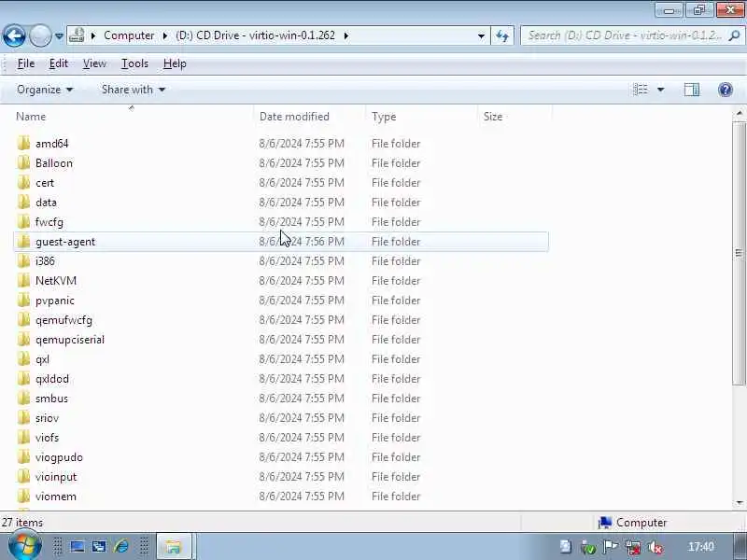The image size is (747, 560).
Task: Expand the arrow after Computer in address bar
Action: 165,35
